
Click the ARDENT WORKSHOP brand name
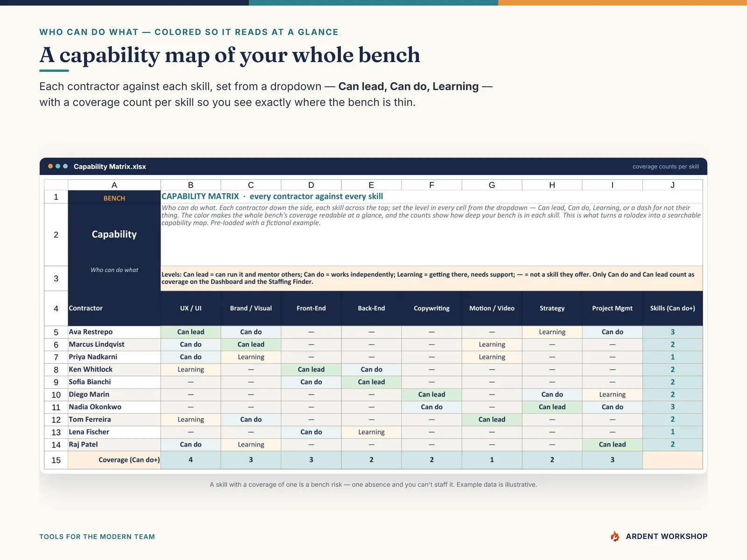click(667, 537)
